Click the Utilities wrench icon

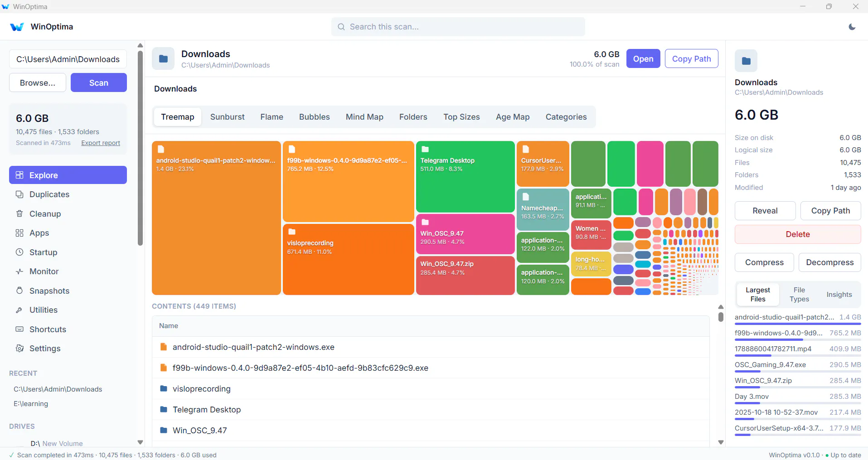[19, 310]
